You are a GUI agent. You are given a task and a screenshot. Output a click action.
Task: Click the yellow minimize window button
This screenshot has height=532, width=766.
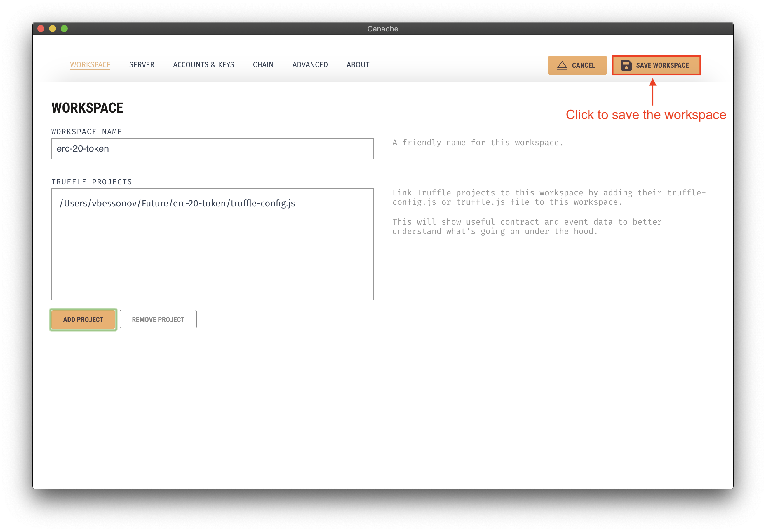tap(53, 29)
